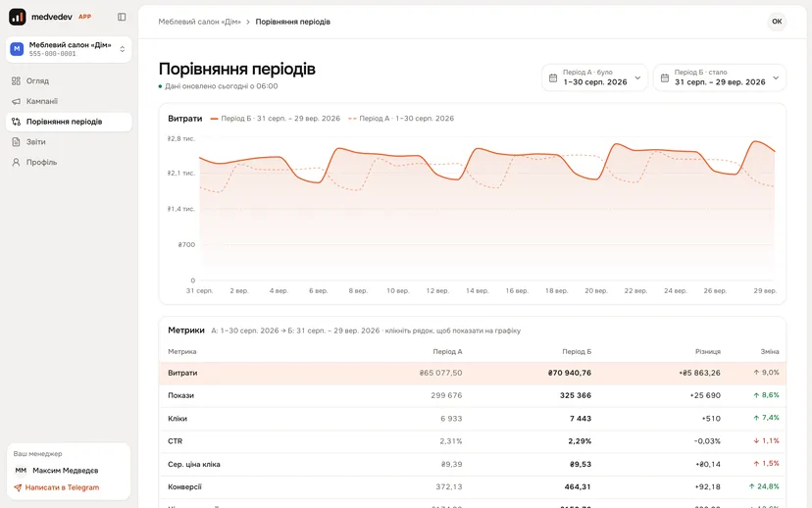This screenshot has height=508, width=812.
Task: Click the green 8,6% change arrow
Action: pos(756,395)
